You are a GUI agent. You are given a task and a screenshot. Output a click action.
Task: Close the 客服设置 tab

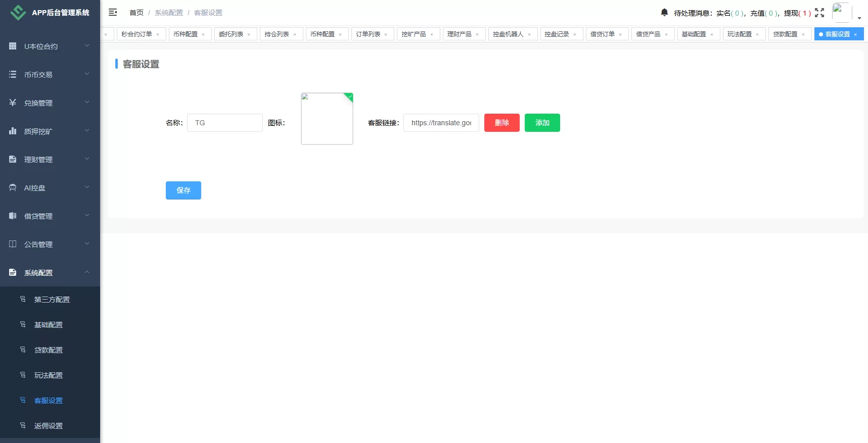click(x=855, y=34)
